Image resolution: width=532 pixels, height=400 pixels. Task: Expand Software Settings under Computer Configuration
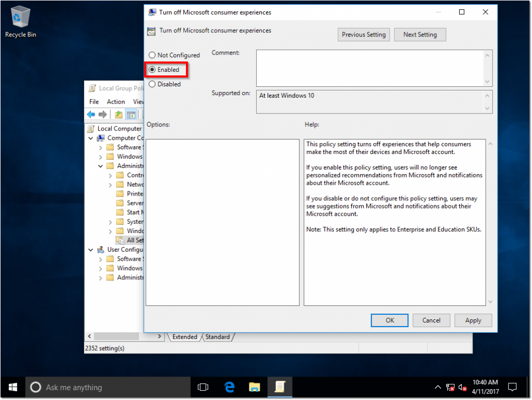tap(100, 148)
